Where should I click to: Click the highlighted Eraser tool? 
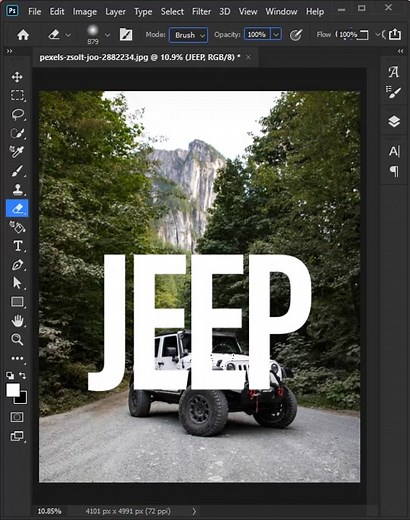click(x=17, y=208)
